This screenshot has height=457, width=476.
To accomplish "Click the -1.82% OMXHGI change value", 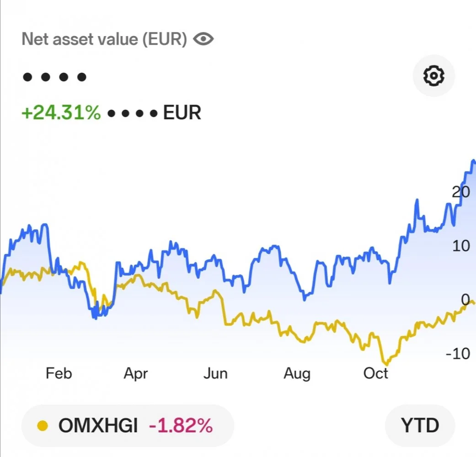I will (181, 426).
